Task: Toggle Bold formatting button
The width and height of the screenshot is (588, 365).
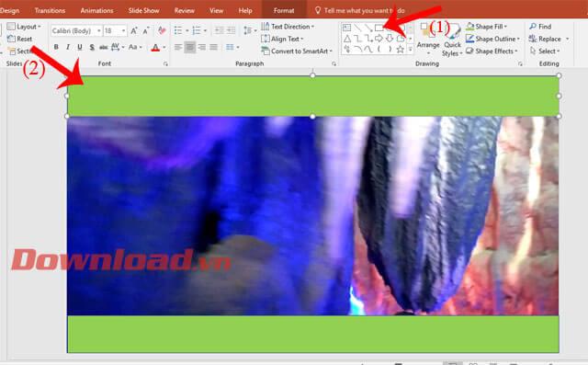Action: [x=56, y=47]
